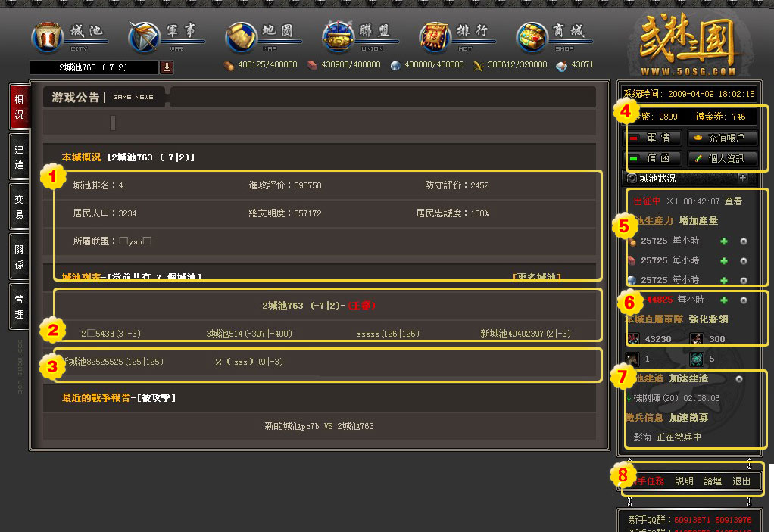Click the gray round button on iron row
Viewport: 774px width, 532px height.
click(x=744, y=280)
